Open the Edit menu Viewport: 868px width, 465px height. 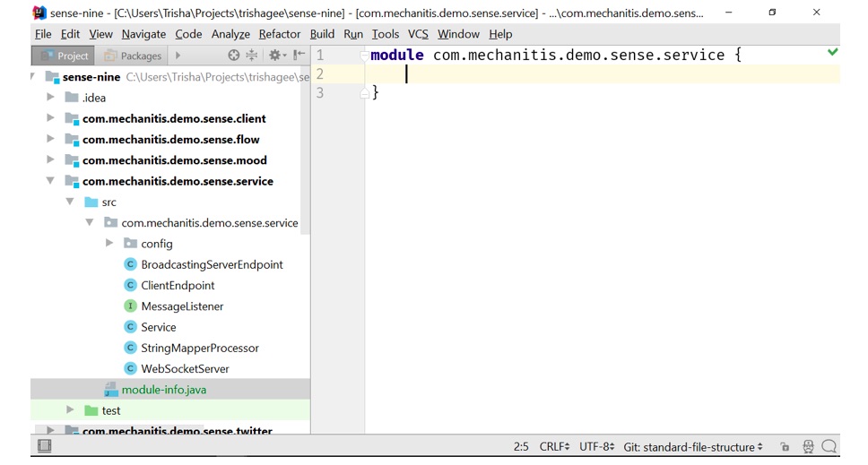click(x=70, y=34)
